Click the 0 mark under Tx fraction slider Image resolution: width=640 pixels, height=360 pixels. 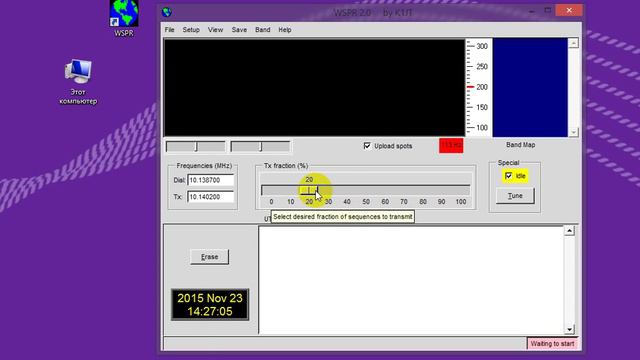click(271, 202)
